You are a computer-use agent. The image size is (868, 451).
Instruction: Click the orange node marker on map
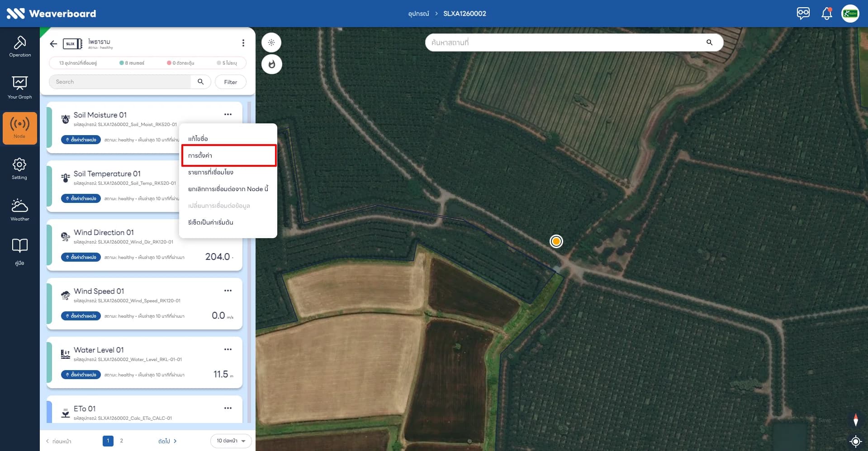click(556, 241)
